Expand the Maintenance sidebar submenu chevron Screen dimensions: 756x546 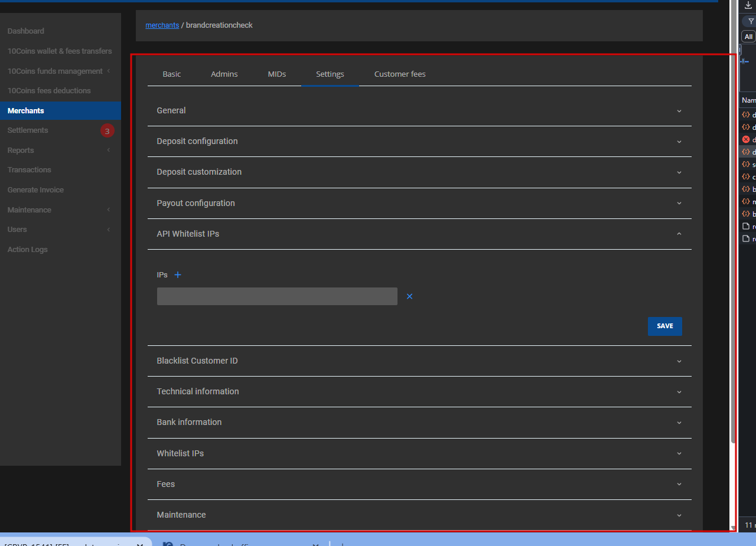pos(109,210)
